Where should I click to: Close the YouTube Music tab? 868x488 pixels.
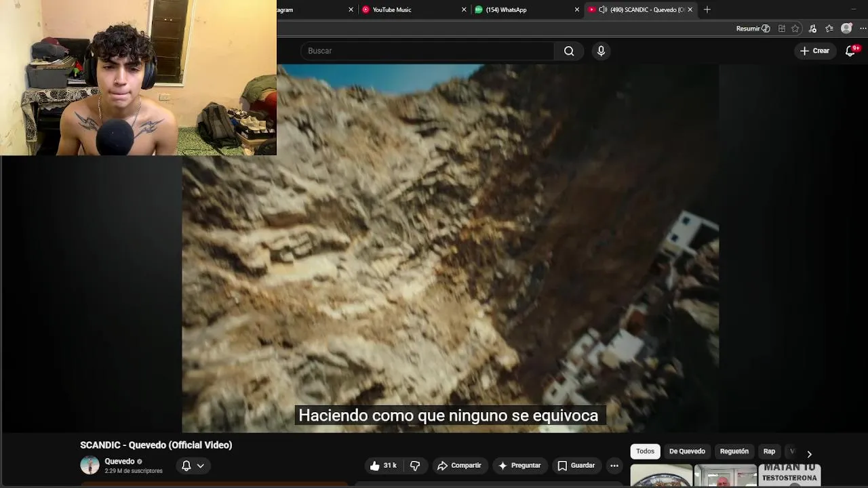click(464, 9)
